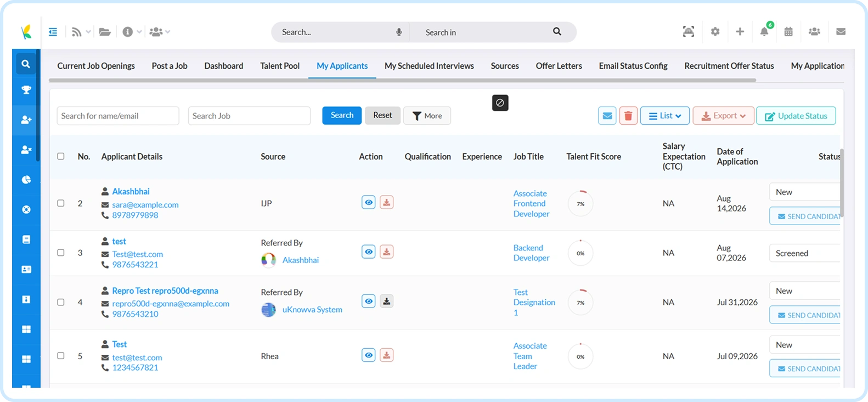Open the RSS feed icon
Image resolution: width=868 pixels, height=402 pixels.
[x=76, y=32]
